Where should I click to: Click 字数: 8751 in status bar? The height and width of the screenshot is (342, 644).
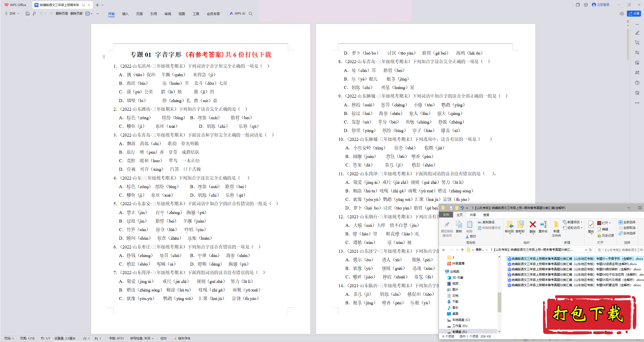(x=116, y=338)
